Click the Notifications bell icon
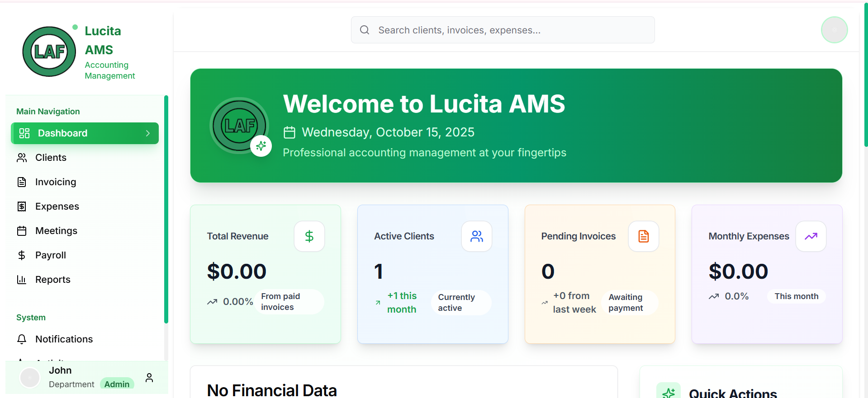 pyautogui.click(x=22, y=339)
